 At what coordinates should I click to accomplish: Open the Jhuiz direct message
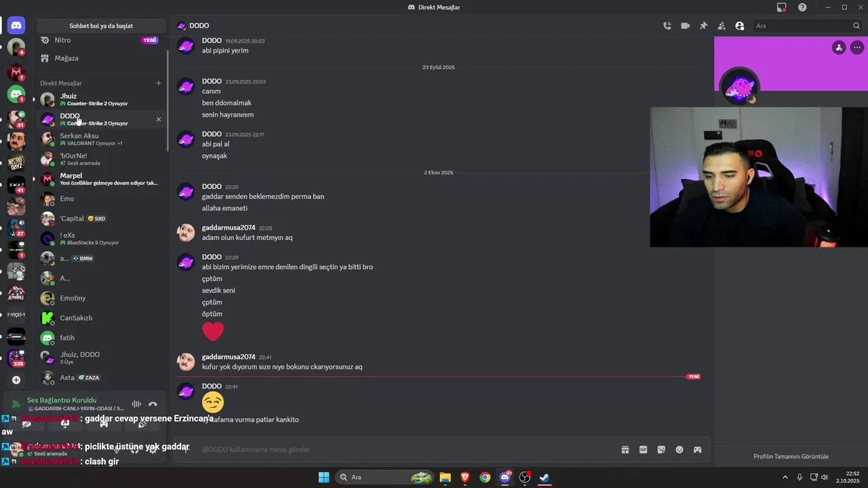tap(100, 100)
